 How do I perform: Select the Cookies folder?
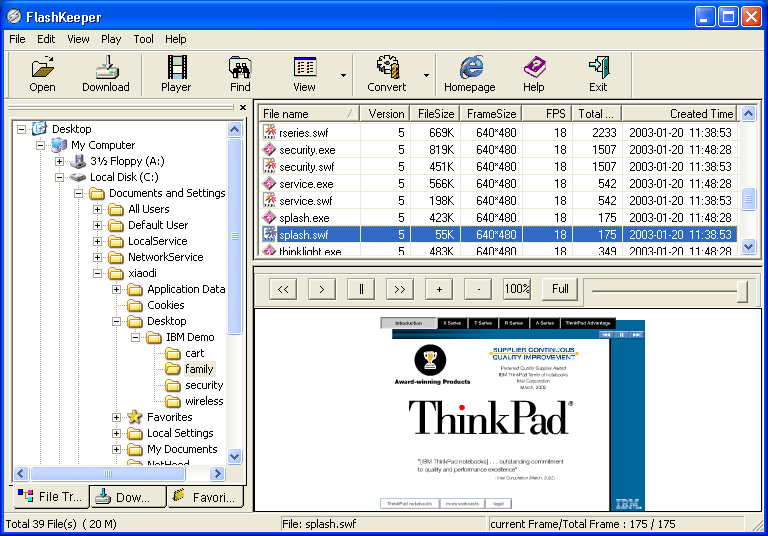click(166, 305)
